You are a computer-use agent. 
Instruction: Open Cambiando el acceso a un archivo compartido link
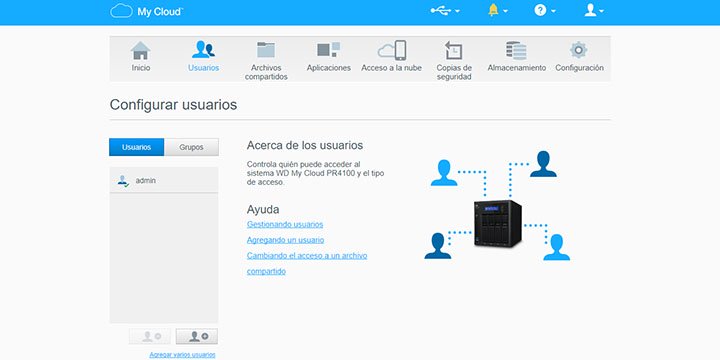point(307,264)
